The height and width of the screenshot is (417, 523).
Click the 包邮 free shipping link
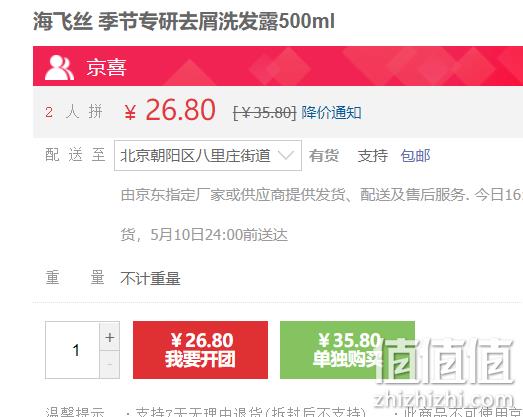point(415,155)
